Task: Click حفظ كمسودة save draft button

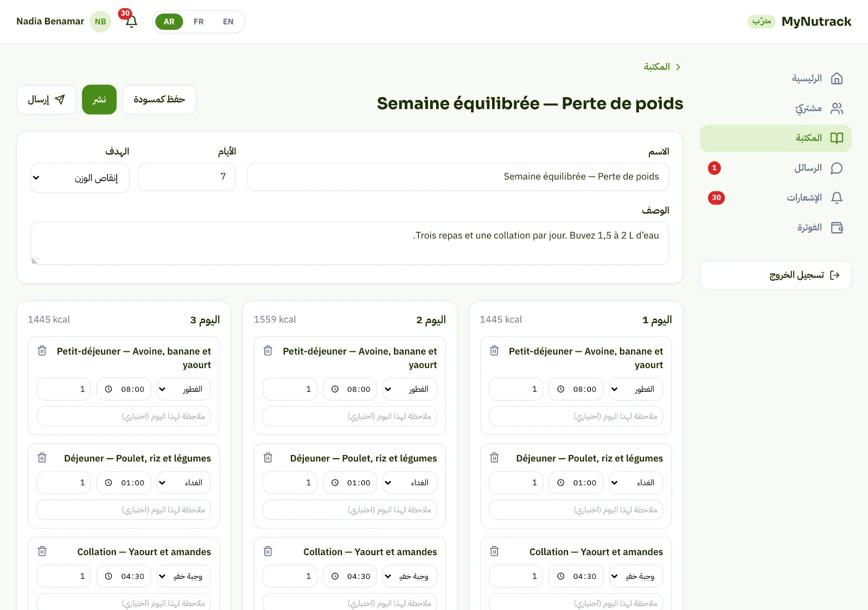Action: coord(159,100)
